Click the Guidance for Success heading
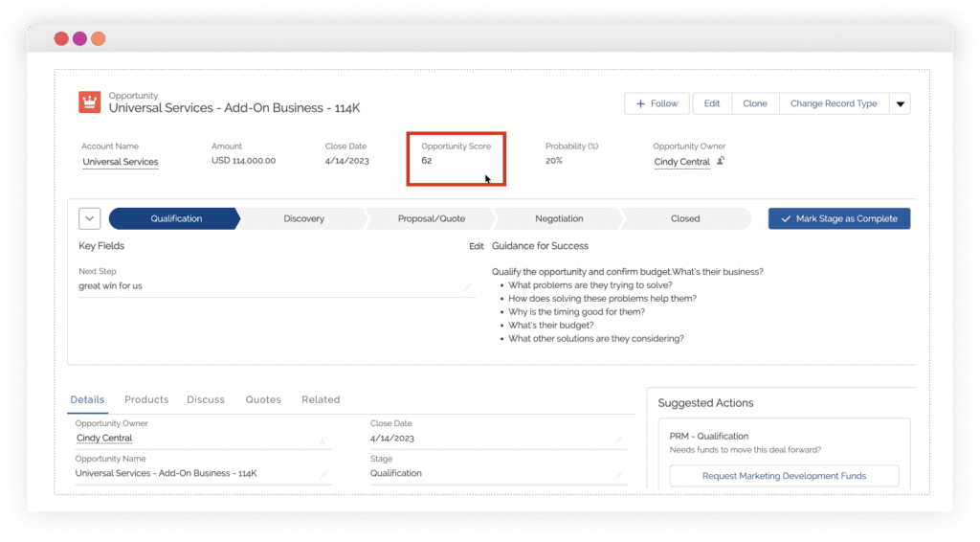The image size is (980, 542). 540,246
